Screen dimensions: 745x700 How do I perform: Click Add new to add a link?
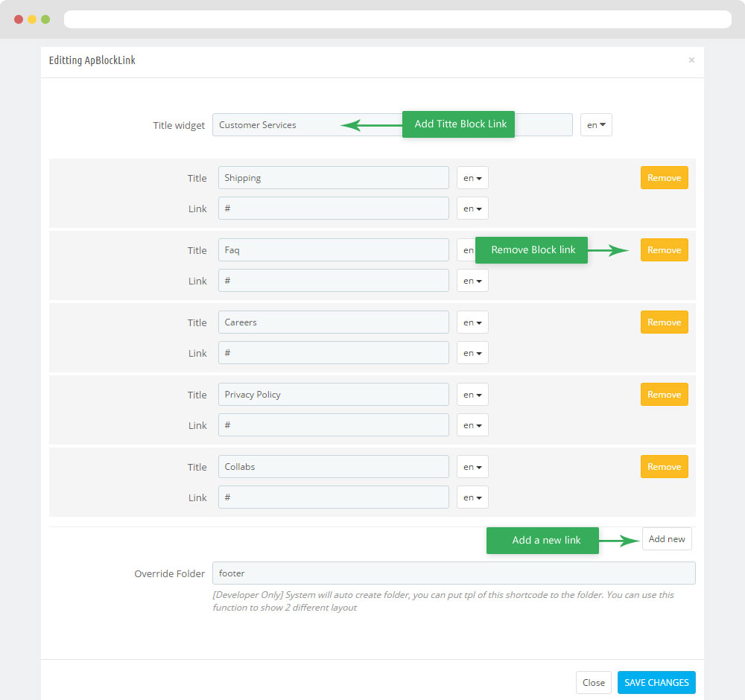pos(667,538)
